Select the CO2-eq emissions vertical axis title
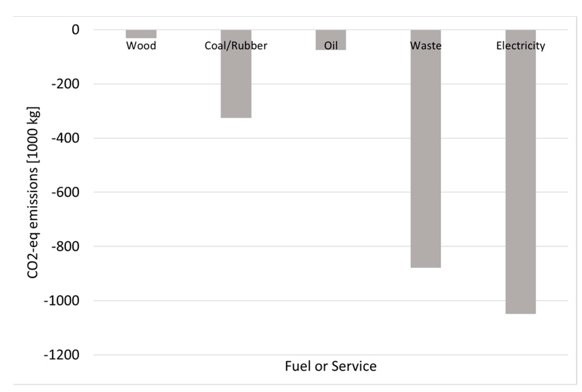The image size is (582, 392). point(33,192)
